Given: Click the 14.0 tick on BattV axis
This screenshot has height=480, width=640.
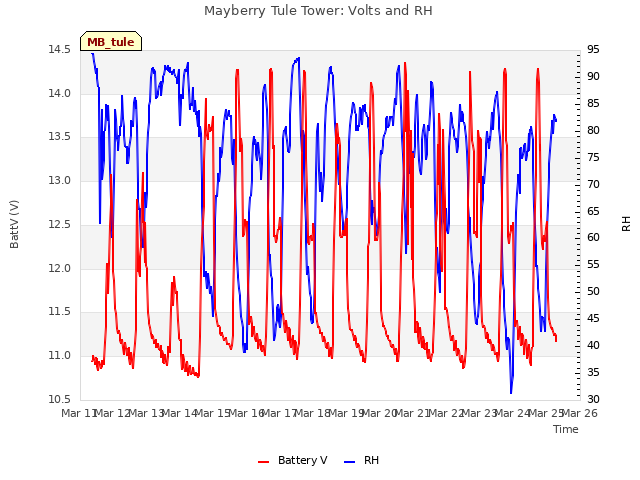Looking at the screenshot, I should pos(60,93).
